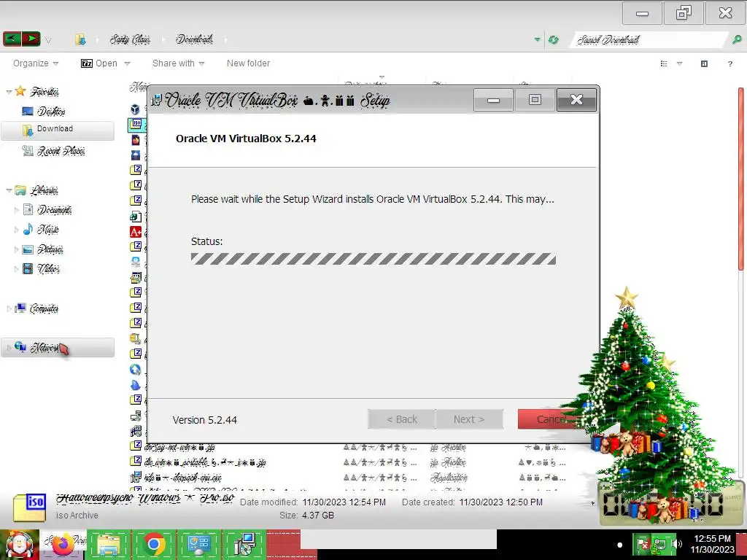
Task: Click the change view icon
Action: [x=664, y=63]
